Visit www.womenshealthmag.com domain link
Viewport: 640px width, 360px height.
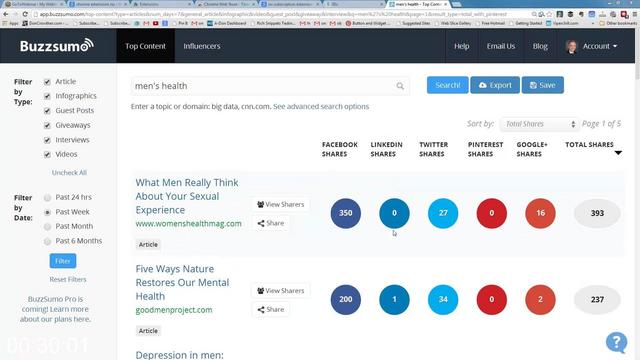[x=189, y=224]
